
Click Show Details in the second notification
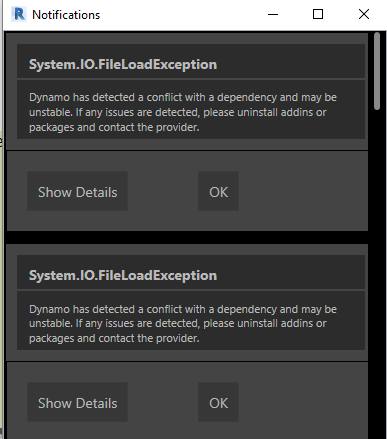point(77,402)
